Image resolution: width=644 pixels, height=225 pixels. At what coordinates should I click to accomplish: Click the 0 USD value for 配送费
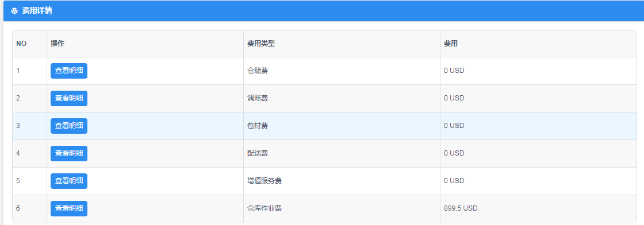click(x=454, y=153)
